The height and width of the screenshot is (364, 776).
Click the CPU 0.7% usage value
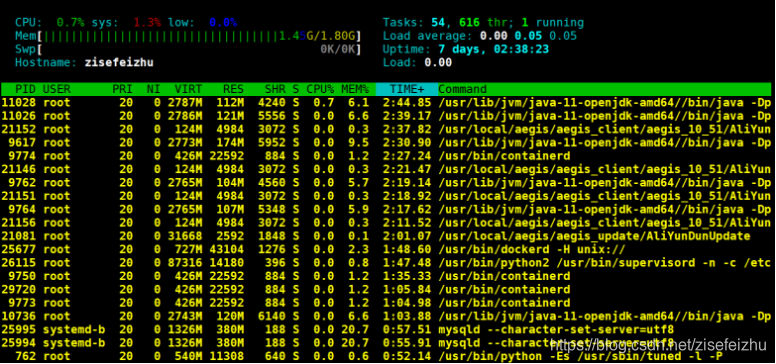70,23
